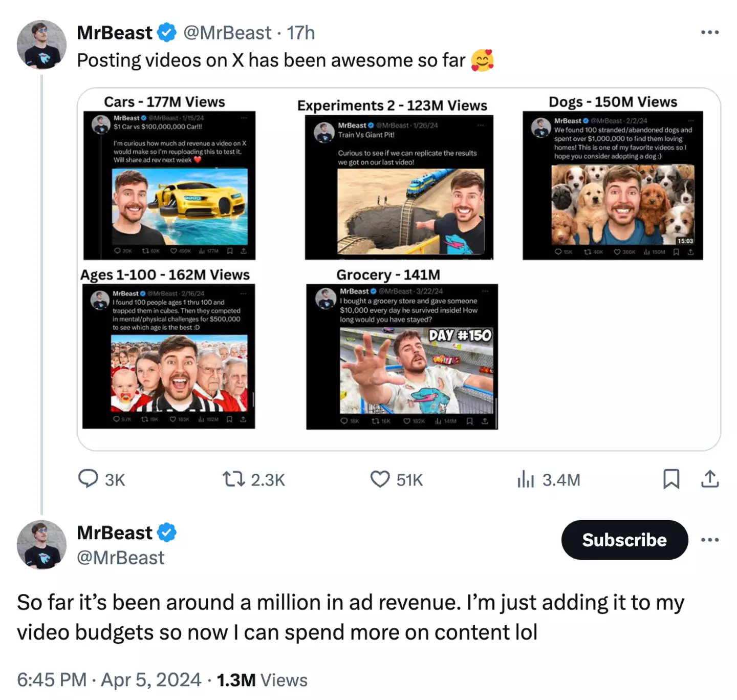Image resolution: width=737 pixels, height=700 pixels.
Task: Click the Subscribe button
Action: pos(624,540)
